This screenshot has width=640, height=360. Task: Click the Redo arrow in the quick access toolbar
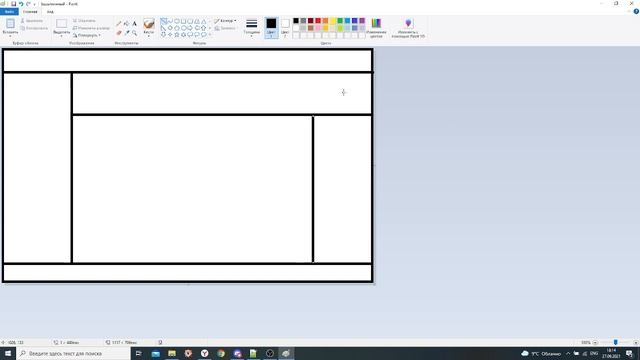pyautogui.click(x=28, y=4)
